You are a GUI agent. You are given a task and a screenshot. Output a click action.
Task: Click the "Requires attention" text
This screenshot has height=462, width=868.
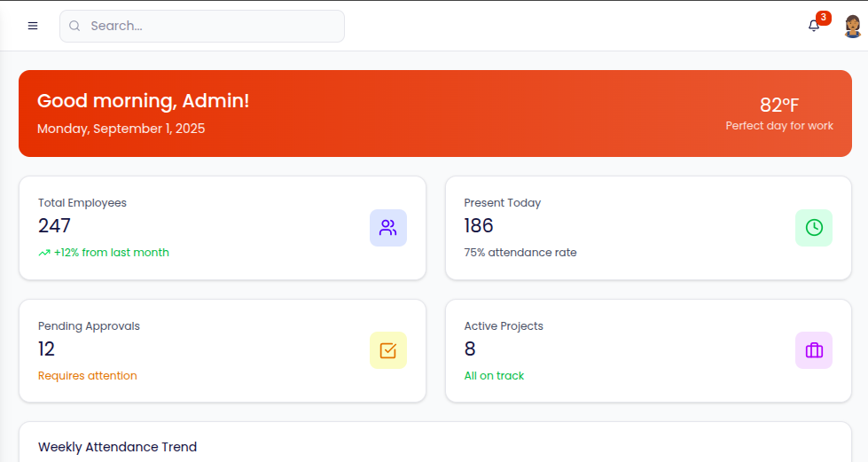point(88,375)
